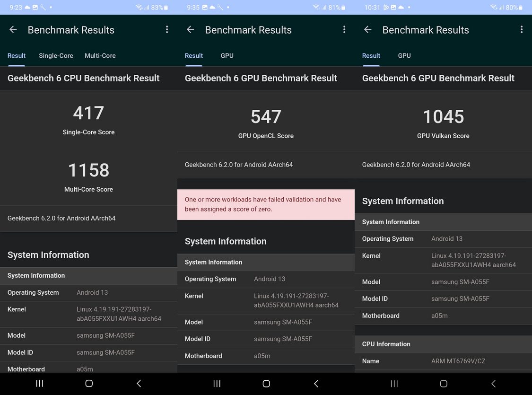The image size is (532, 395).
Task: Tap the failed validation warning banner
Action: coord(266,204)
